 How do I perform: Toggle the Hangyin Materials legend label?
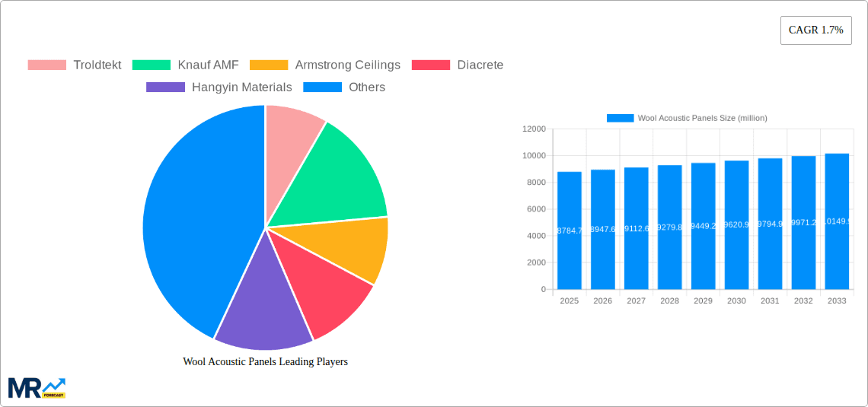[x=242, y=87]
